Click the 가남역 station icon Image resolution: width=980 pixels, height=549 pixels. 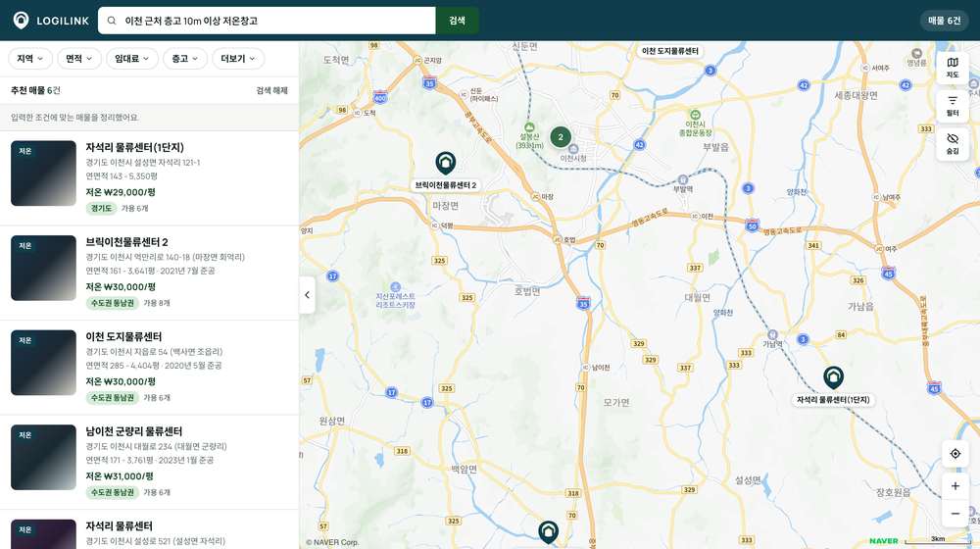[x=772, y=334]
